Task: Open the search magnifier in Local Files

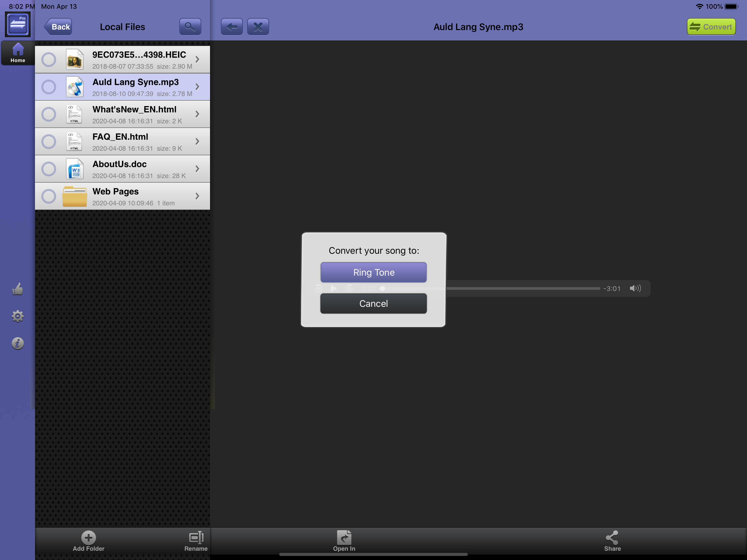Action: [190, 27]
